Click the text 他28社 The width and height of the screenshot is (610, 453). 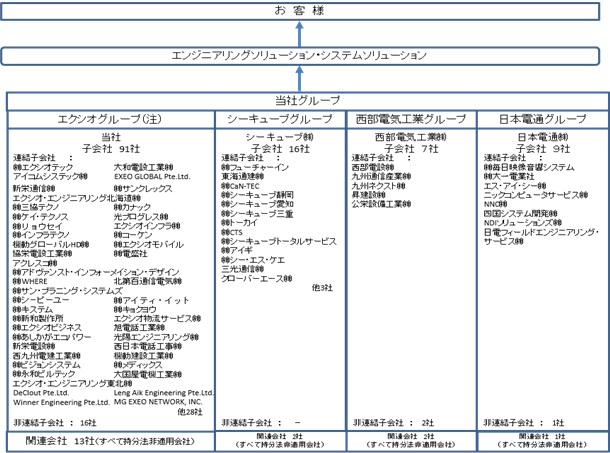pos(190,412)
